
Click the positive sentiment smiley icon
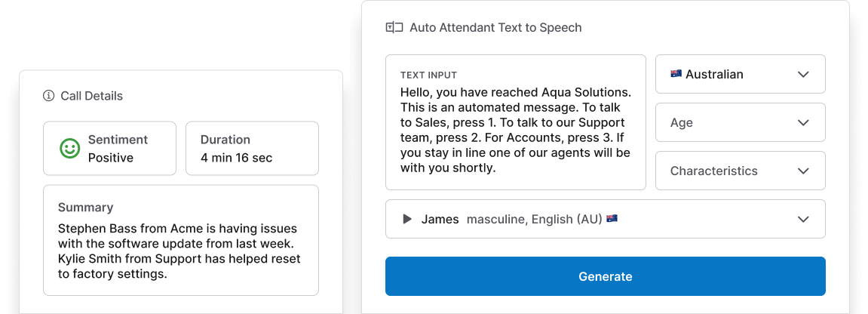70,149
